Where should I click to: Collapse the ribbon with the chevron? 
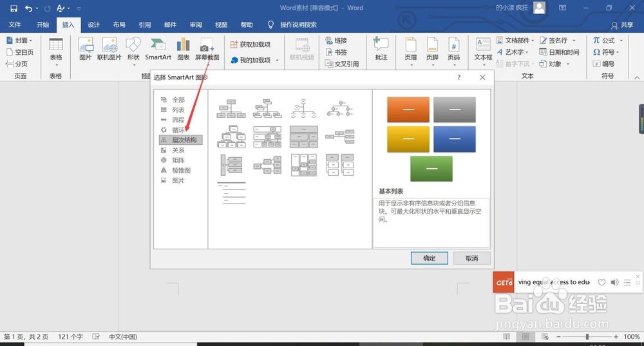pos(637,77)
